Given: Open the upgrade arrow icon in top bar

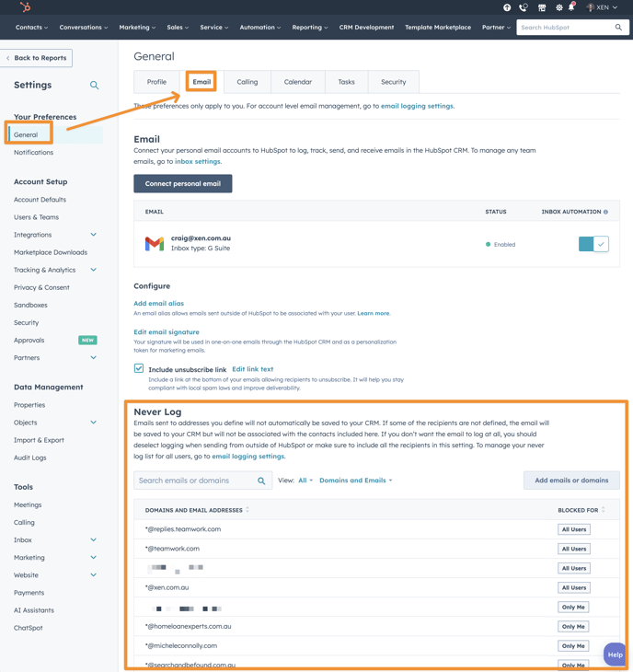Looking at the screenshot, I should click(507, 7).
